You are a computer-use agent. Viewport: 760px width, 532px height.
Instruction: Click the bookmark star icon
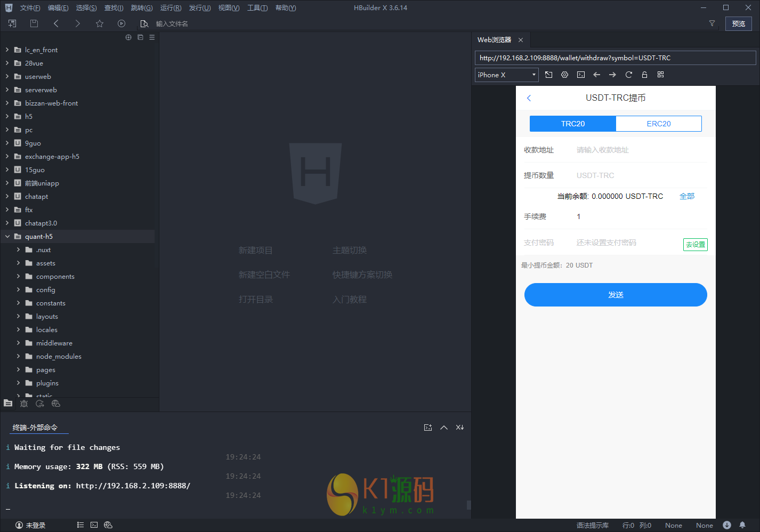coord(100,23)
